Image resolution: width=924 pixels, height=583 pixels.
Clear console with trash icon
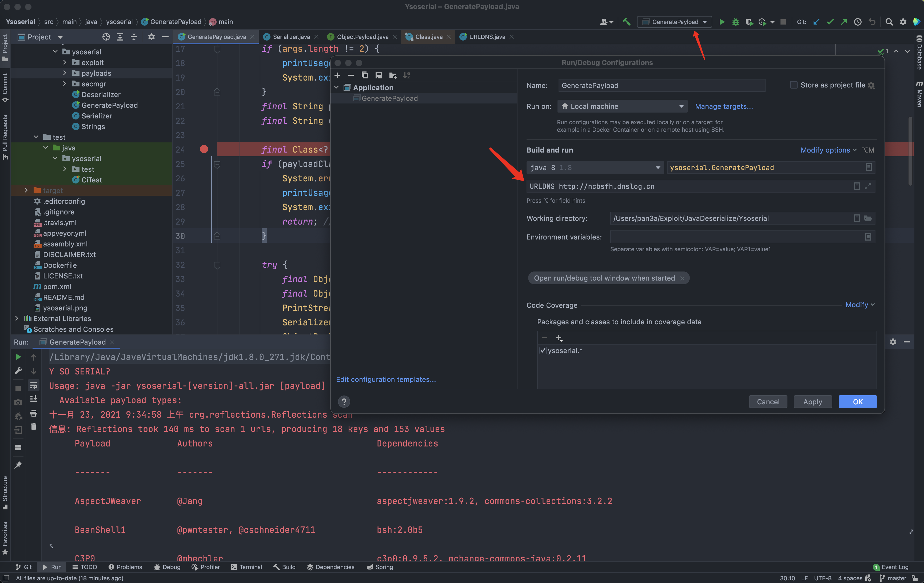tap(33, 426)
